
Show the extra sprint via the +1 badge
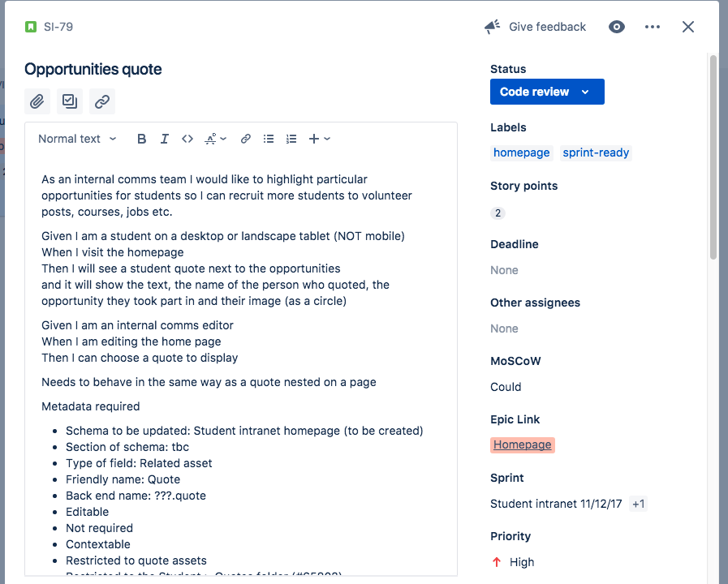pyautogui.click(x=638, y=503)
